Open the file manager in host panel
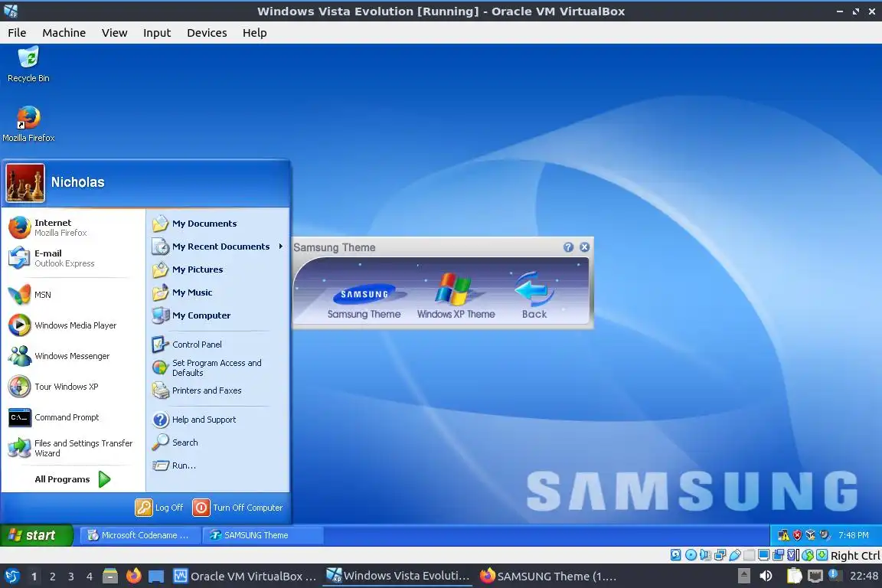Viewport: 882px width, 588px height. pos(110,577)
